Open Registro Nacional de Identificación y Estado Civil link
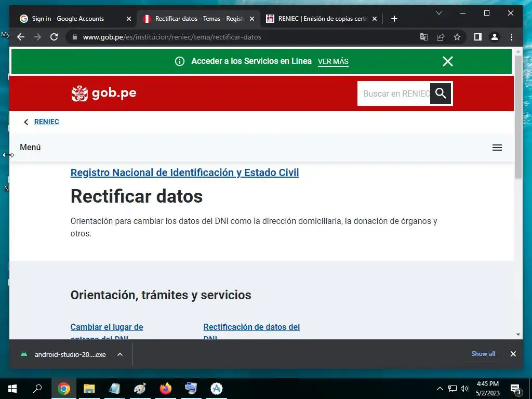Image resolution: width=532 pixels, height=399 pixels. (184, 172)
